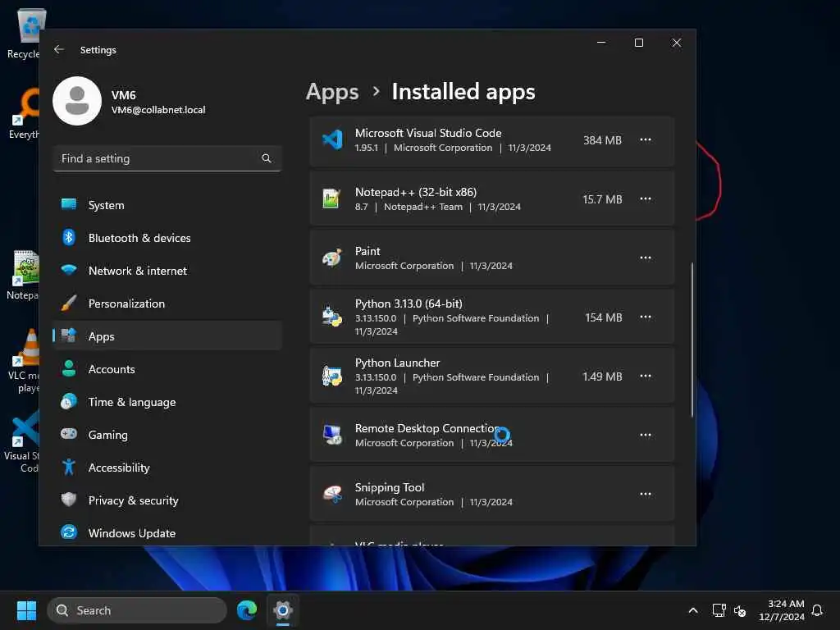Click the Remote Desktop Connection icon
Viewport: 840px width, 630px height.
[x=332, y=435]
